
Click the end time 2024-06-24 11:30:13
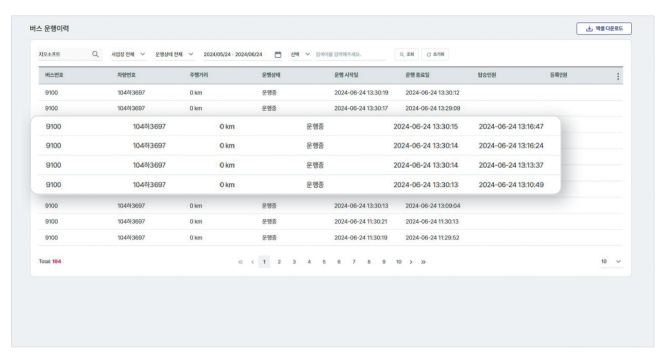pyautogui.click(x=432, y=221)
